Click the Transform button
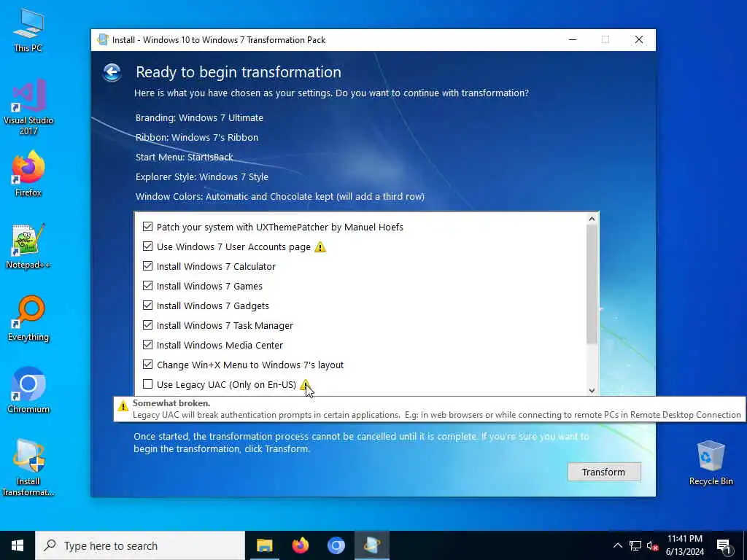The width and height of the screenshot is (747, 560). (603, 472)
